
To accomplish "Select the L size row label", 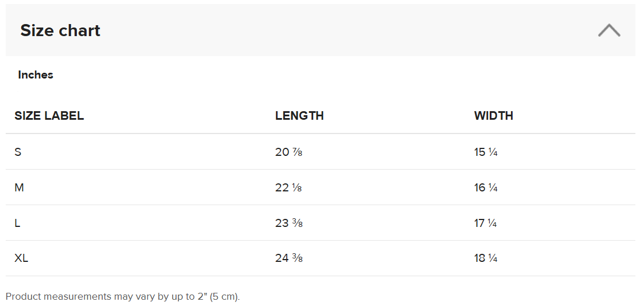I will tap(18, 223).
